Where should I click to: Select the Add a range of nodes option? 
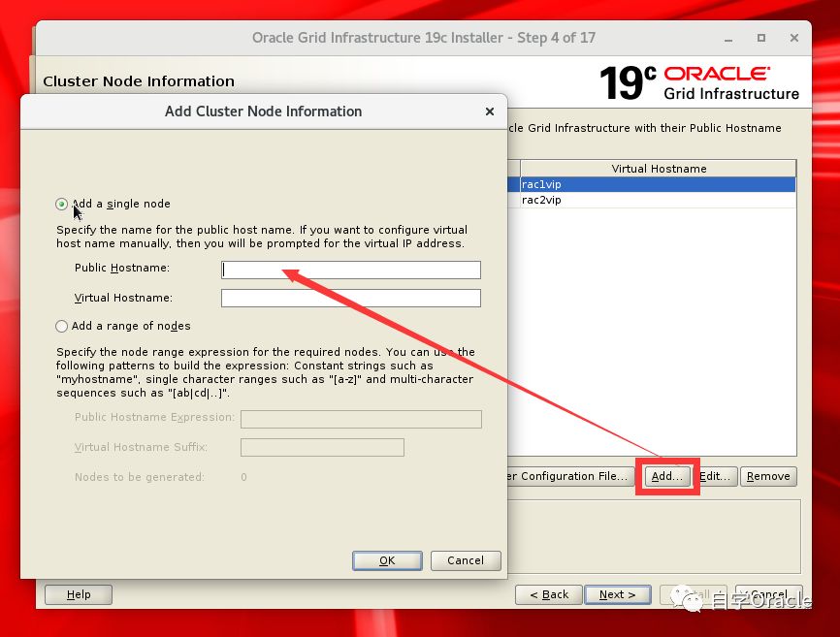point(61,326)
